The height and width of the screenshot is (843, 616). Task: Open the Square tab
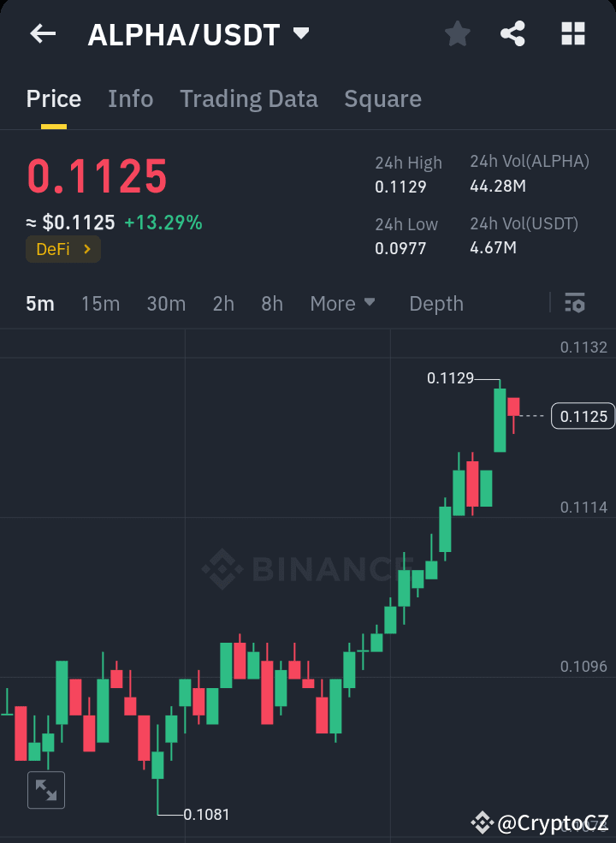(382, 98)
